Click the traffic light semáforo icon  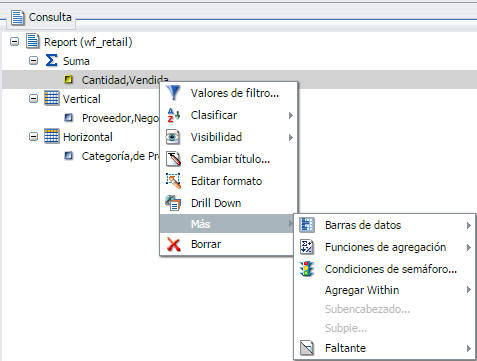[307, 269]
